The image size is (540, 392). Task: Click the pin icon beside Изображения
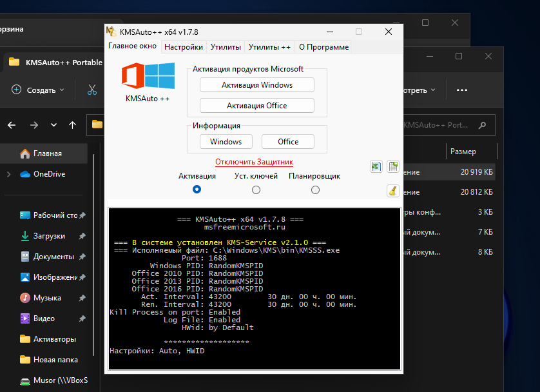click(82, 277)
